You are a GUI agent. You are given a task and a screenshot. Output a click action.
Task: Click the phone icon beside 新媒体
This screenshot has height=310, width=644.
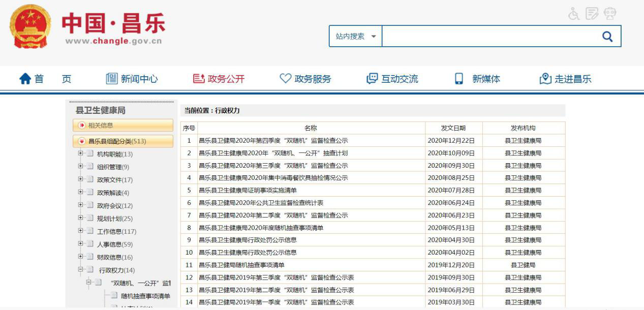click(459, 79)
